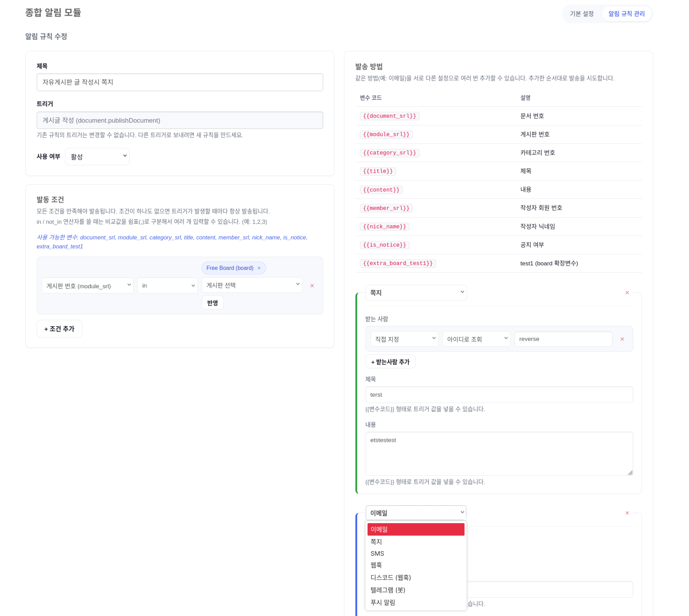The width and height of the screenshot is (689, 616).
Task: Focus the rule 제목 input field
Action: point(180,82)
